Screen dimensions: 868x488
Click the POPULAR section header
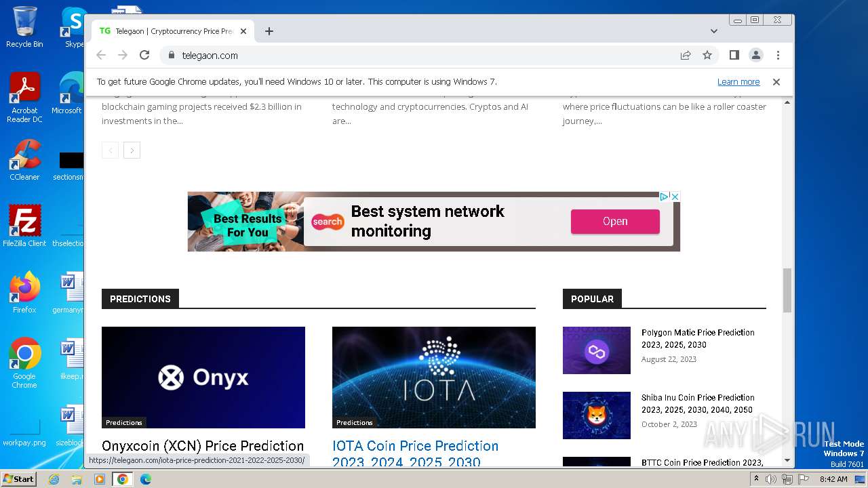pos(592,299)
